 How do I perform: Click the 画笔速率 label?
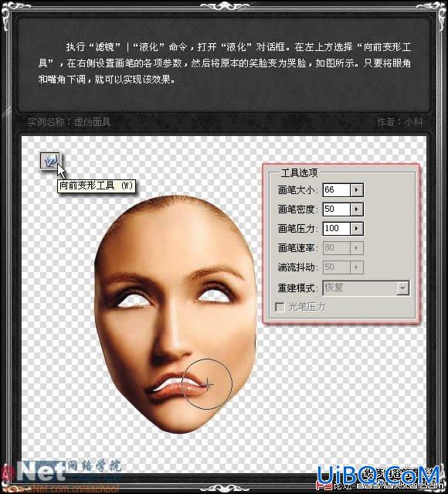pos(298,248)
